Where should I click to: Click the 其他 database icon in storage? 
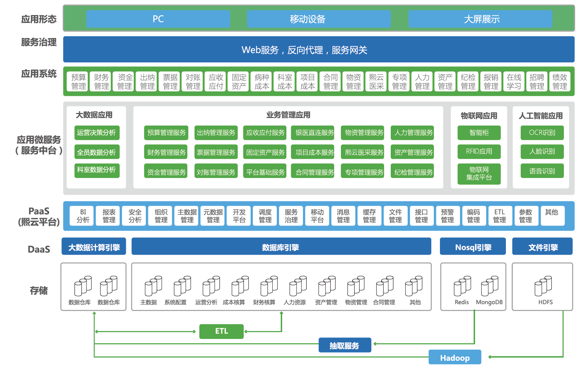point(414,286)
